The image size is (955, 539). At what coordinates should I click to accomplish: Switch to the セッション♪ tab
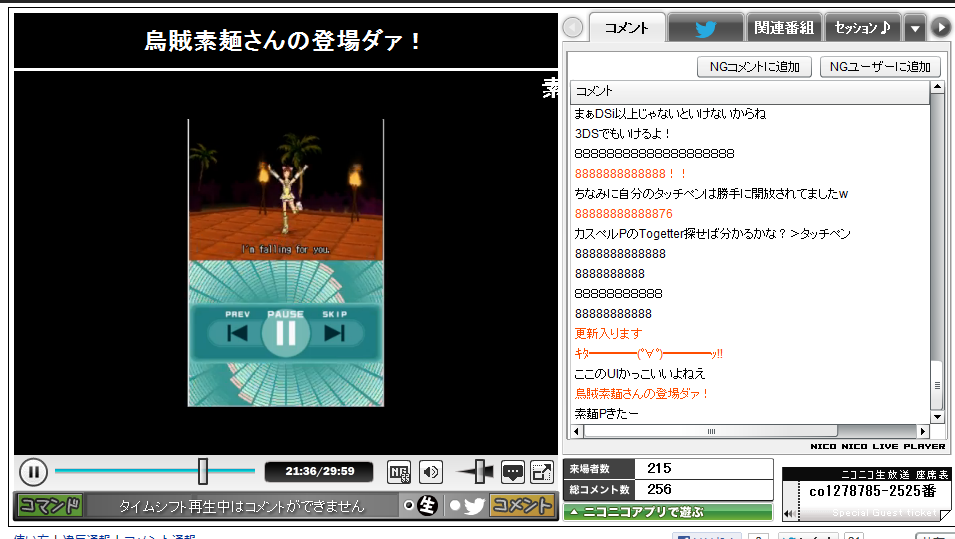point(862,28)
